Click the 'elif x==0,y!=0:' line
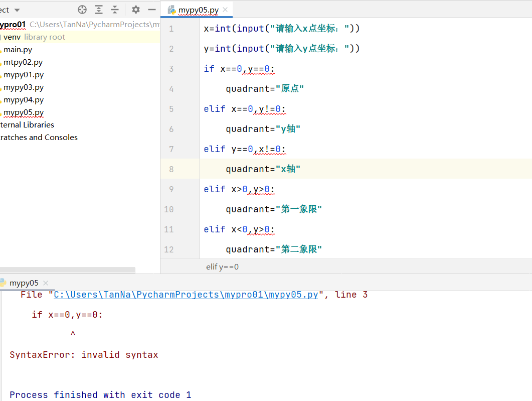 [x=245, y=109]
